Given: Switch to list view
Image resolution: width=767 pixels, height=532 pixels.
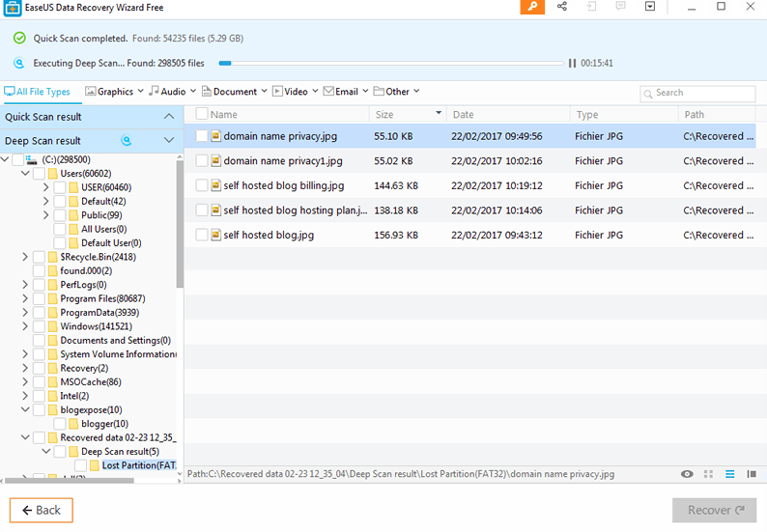Looking at the screenshot, I should pos(730,474).
